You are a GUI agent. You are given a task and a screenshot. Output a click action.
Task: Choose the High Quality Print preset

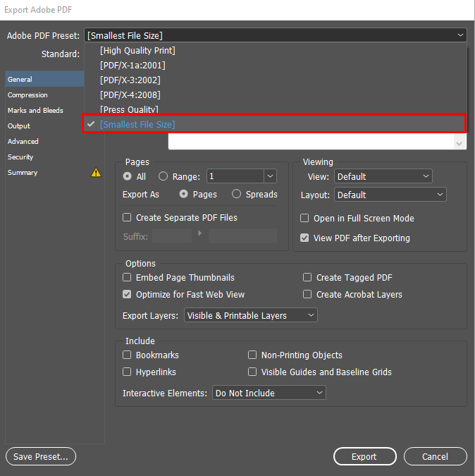pyautogui.click(x=137, y=51)
